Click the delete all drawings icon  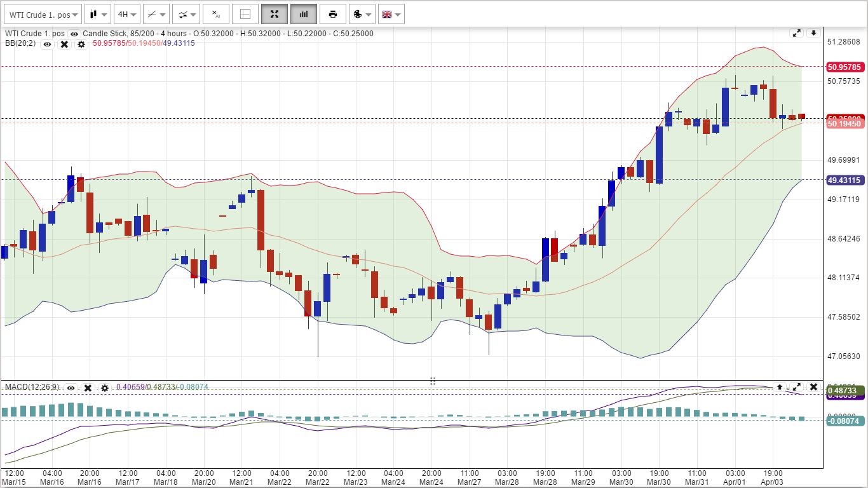(216, 14)
